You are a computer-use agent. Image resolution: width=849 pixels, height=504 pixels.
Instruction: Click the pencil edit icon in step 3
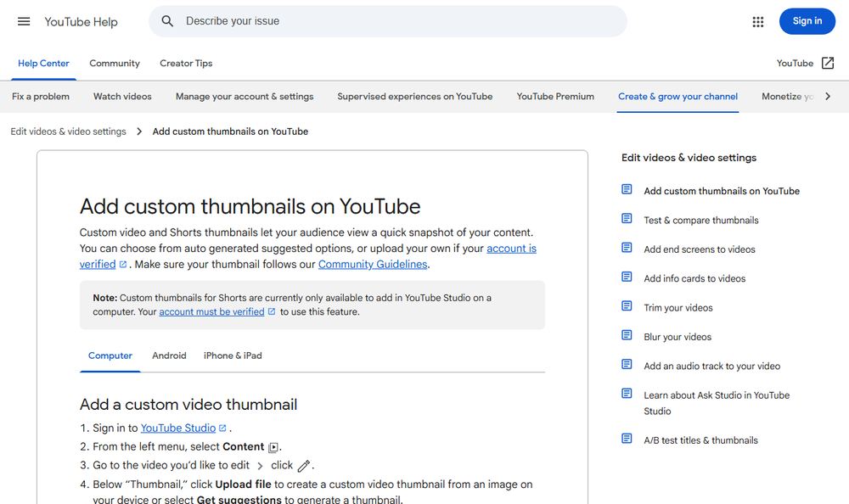coord(304,466)
